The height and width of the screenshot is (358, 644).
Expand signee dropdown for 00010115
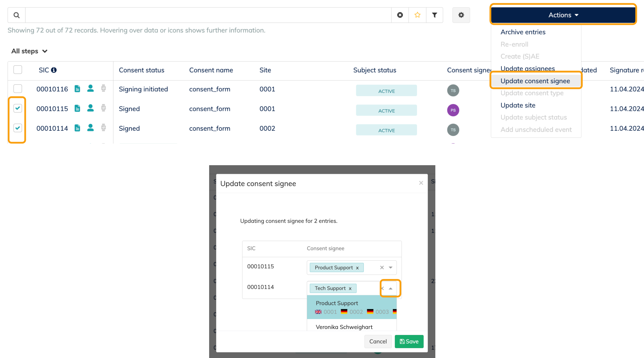tap(390, 267)
